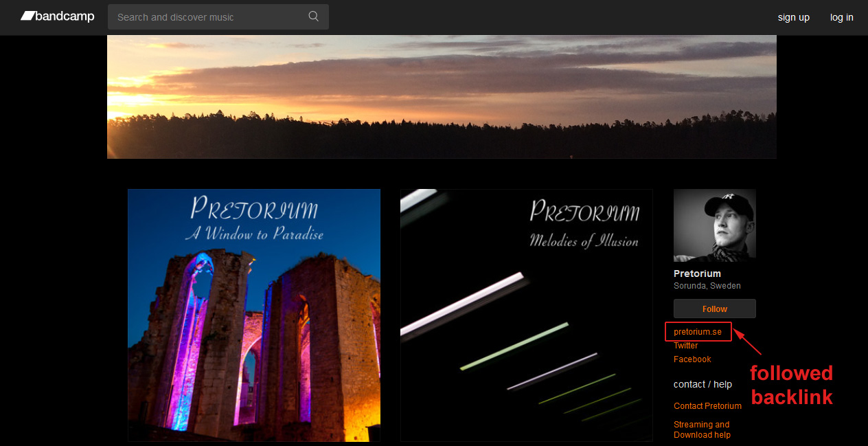Viewport: 868px width, 446px height.
Task: Follow the artist Pretorium
Action: click(715, 309)
